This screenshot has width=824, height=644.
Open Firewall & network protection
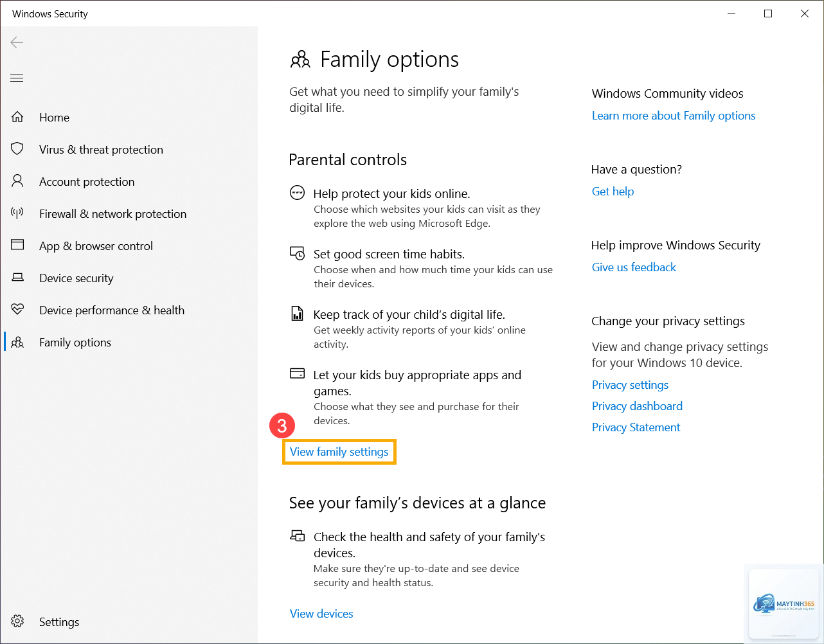[112, 214]
